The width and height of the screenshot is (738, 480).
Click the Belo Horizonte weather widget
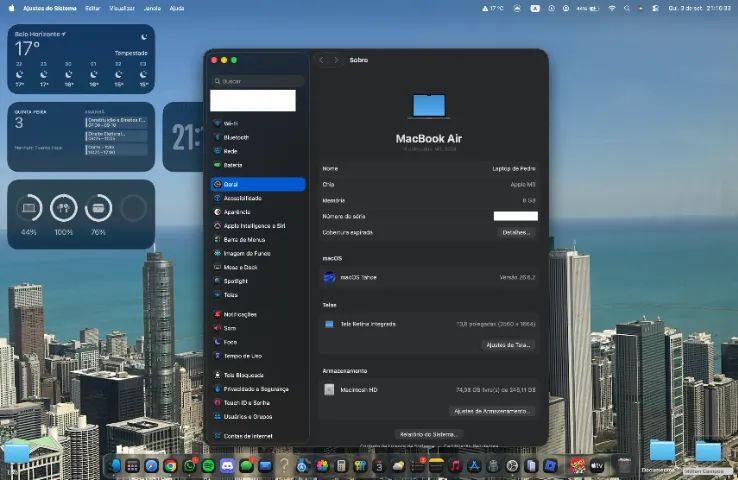click(81, 59)
